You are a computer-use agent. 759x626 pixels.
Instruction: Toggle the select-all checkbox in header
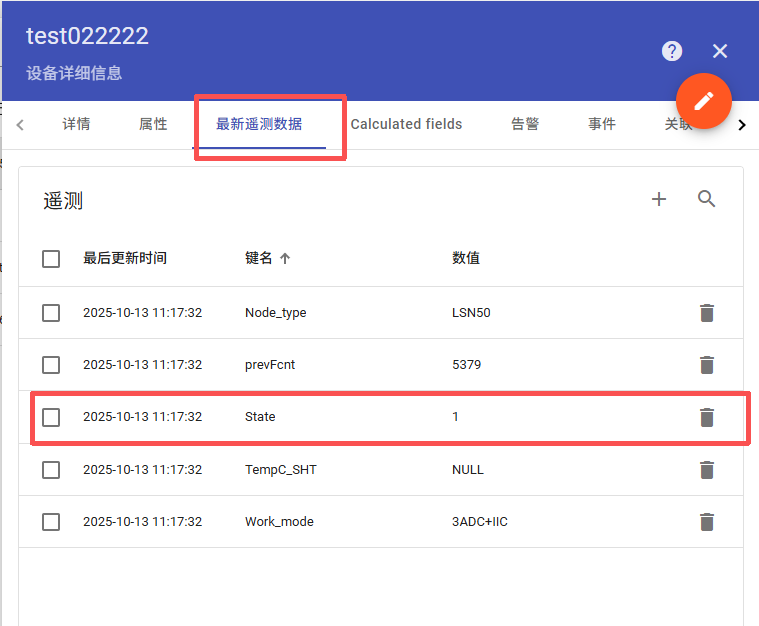pos(51,259)
